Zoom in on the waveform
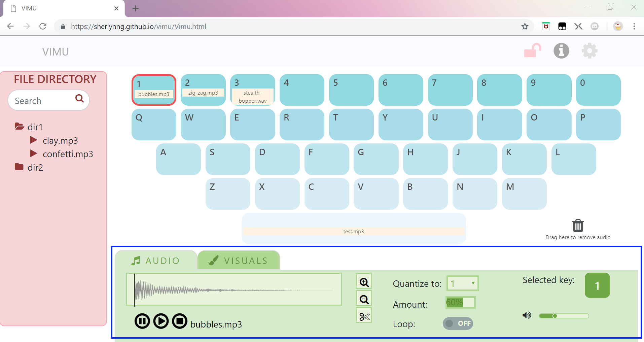The height and width of the screenshot is (342, 644). (x=363, y=281)
